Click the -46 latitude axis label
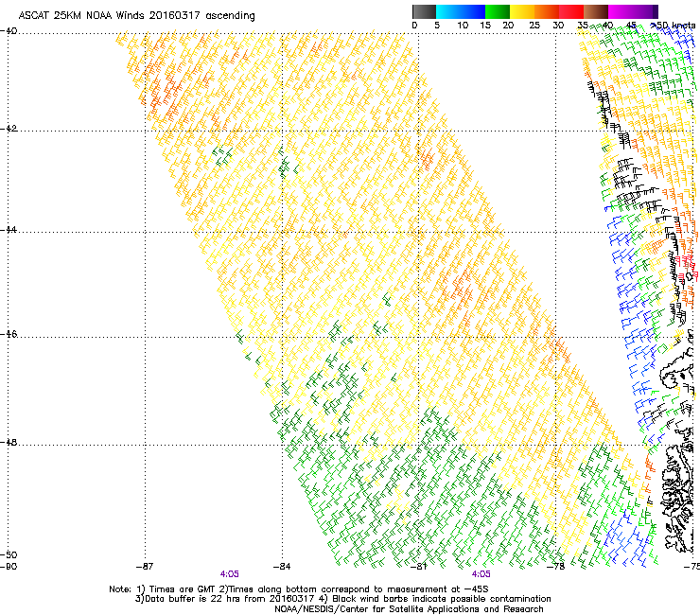 (9, 334)
